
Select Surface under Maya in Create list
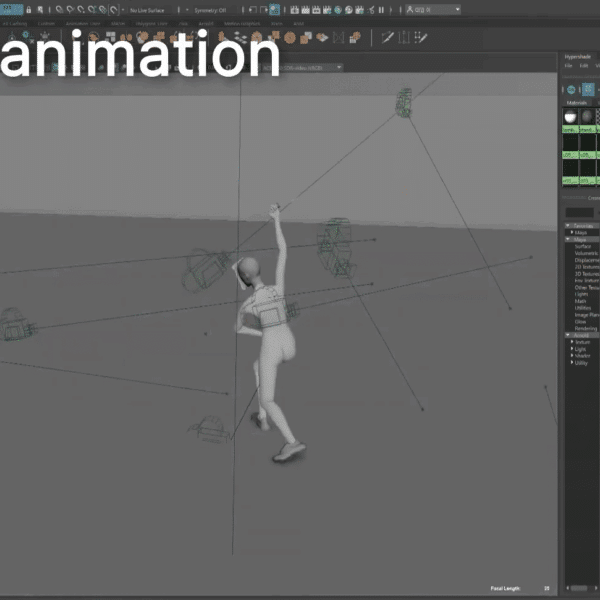(581, 246)
